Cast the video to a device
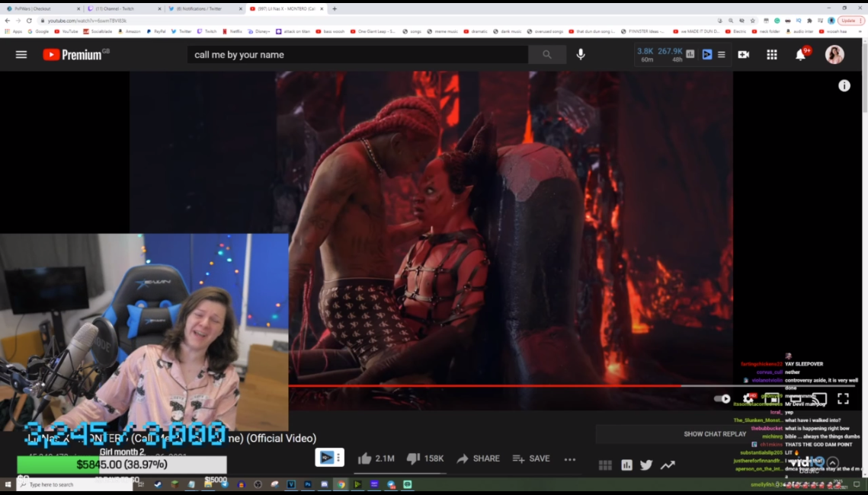Image resolution: width=868 pixels, height=495 pixels. pos(818,398)
